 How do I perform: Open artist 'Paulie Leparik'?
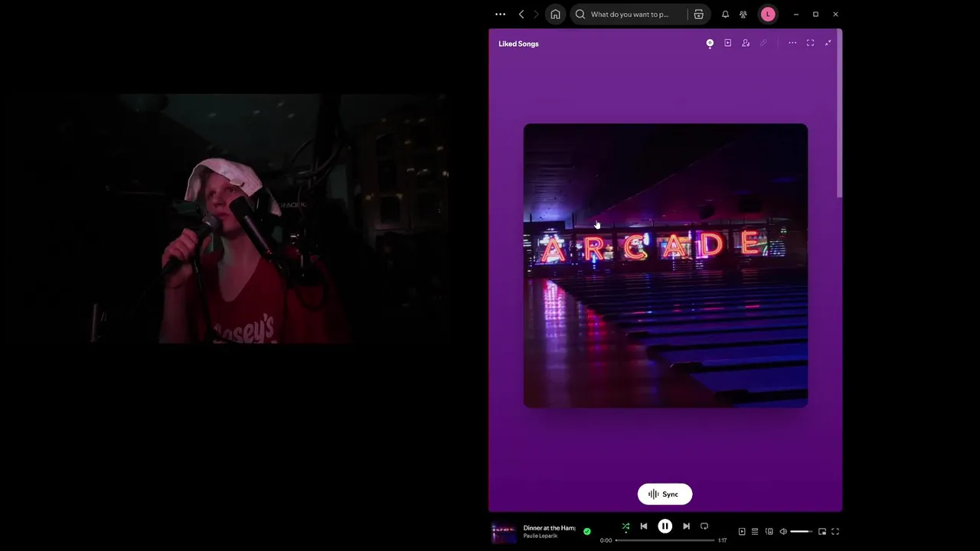[x=541, y=536]
